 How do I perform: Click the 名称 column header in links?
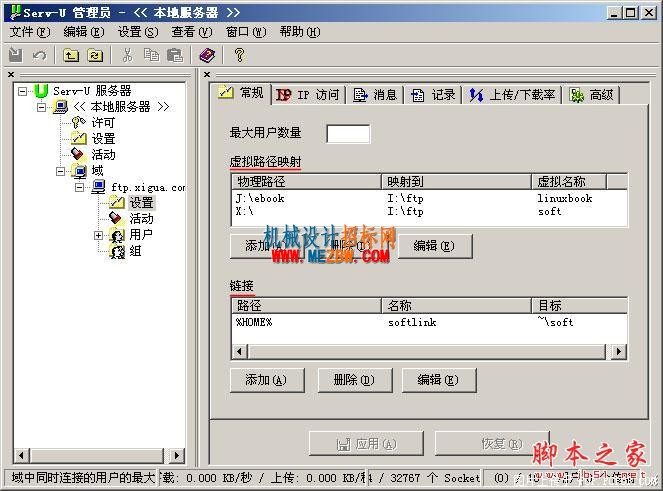tap(457, 305)
